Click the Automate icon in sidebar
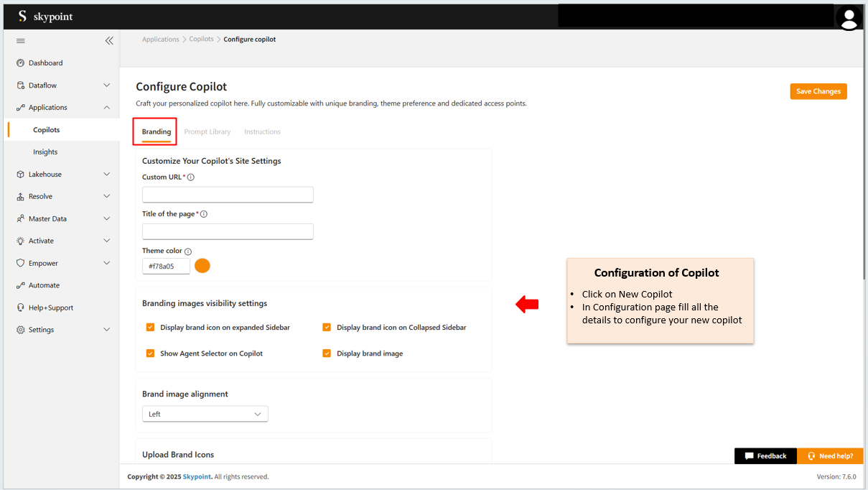The image size is (868, 490). click(21, 285)
